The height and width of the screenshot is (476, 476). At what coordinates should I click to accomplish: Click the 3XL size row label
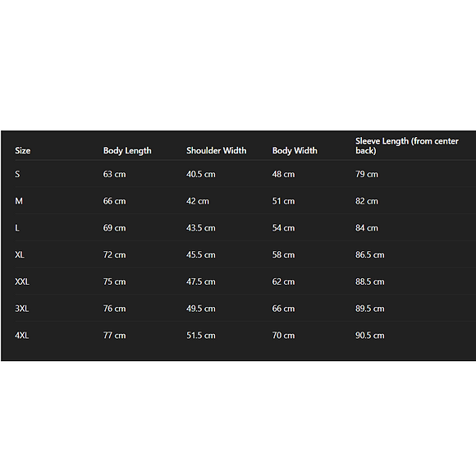[x=22, y=309]
